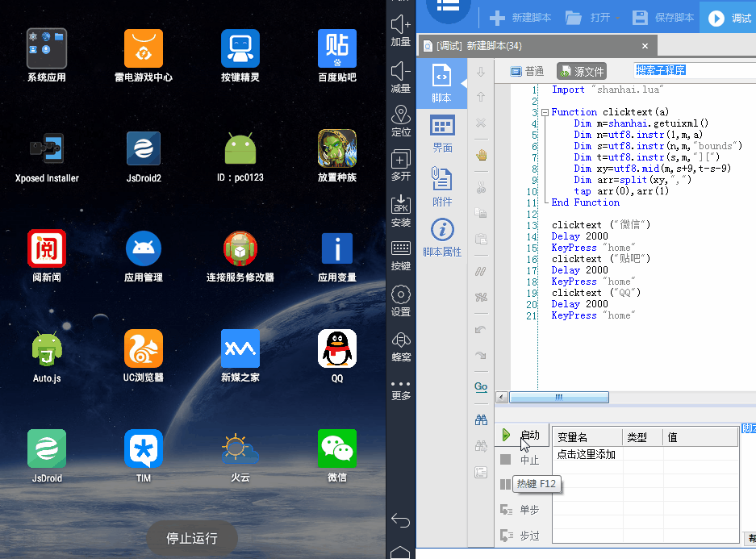
Task: Open 按键 keyboard mapping tool
Action: coord(401,256)
